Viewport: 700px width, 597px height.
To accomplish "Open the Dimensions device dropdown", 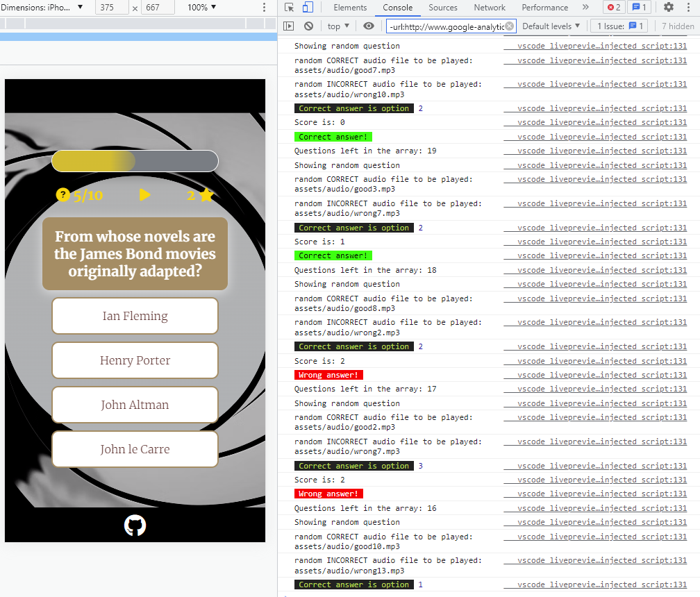I will [42, 8].
